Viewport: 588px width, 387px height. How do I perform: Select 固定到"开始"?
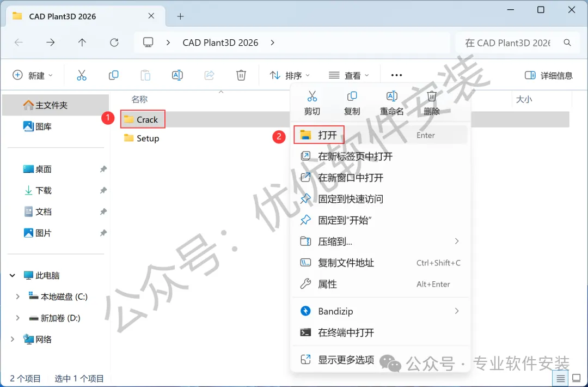(380, 220)
